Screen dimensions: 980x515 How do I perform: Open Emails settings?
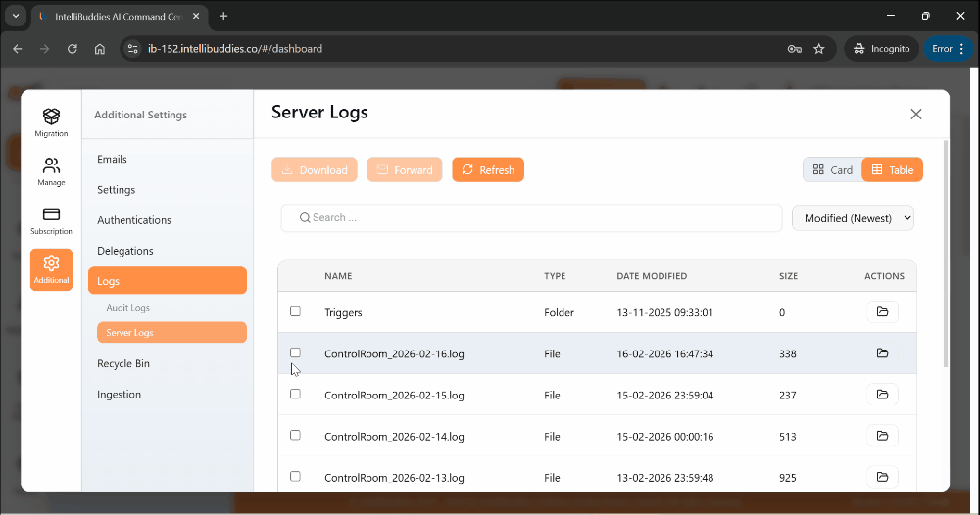[112, 160]
